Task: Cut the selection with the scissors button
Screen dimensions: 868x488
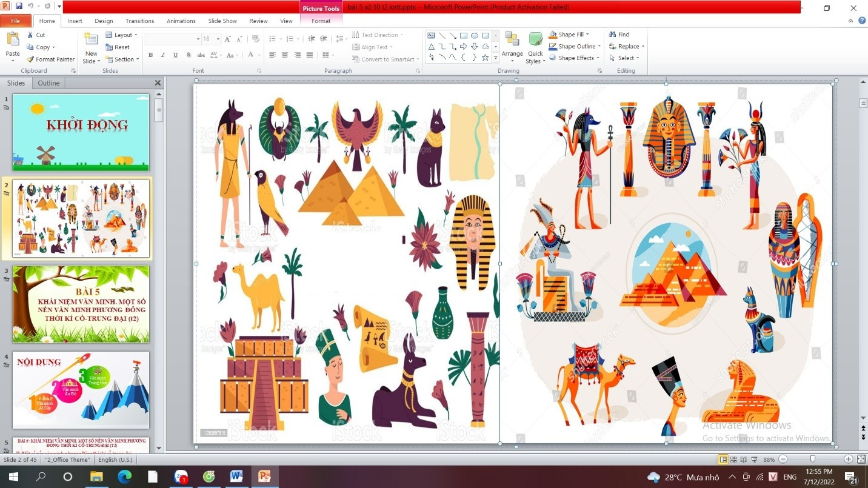Action: [36, 35]
